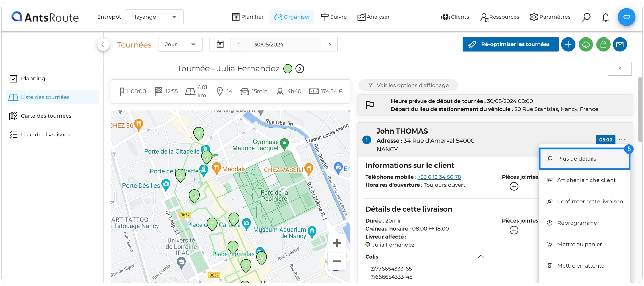The height and width of the screenshot is (286, 644).
Task: Select Liste des tournées in sidebar
Action: pos(52,97)
